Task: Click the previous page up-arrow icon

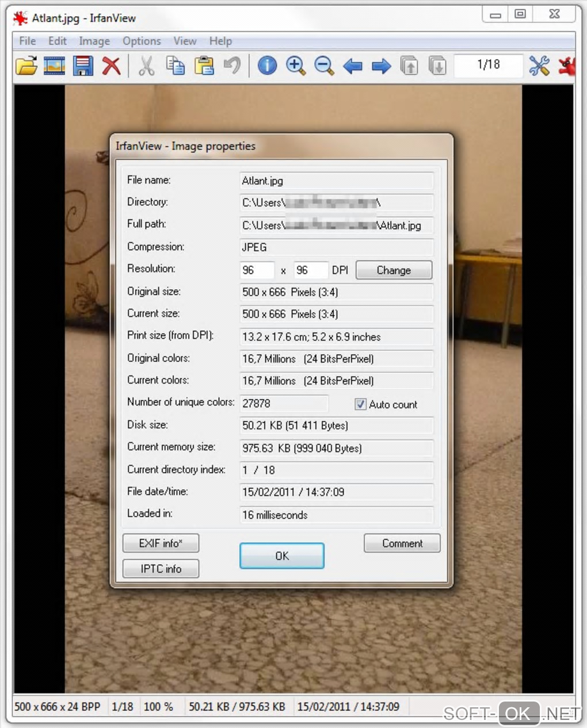Action: point(409,66)
